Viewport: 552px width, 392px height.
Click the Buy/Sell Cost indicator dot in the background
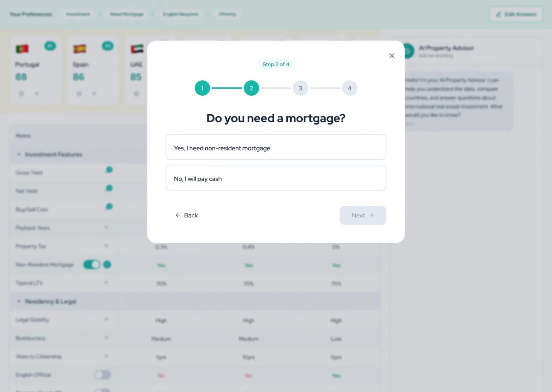[x=109, y=206]
